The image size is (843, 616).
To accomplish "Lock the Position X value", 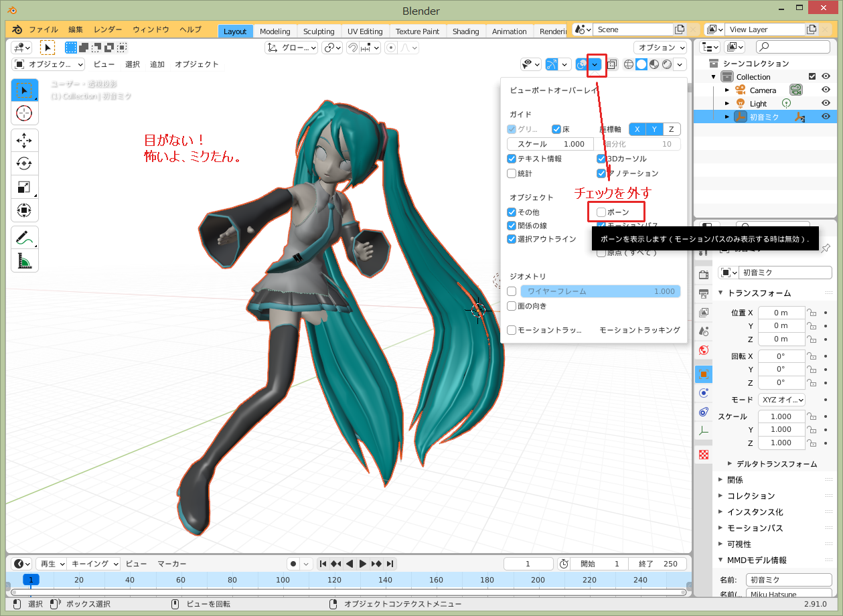I will [811, 313].
